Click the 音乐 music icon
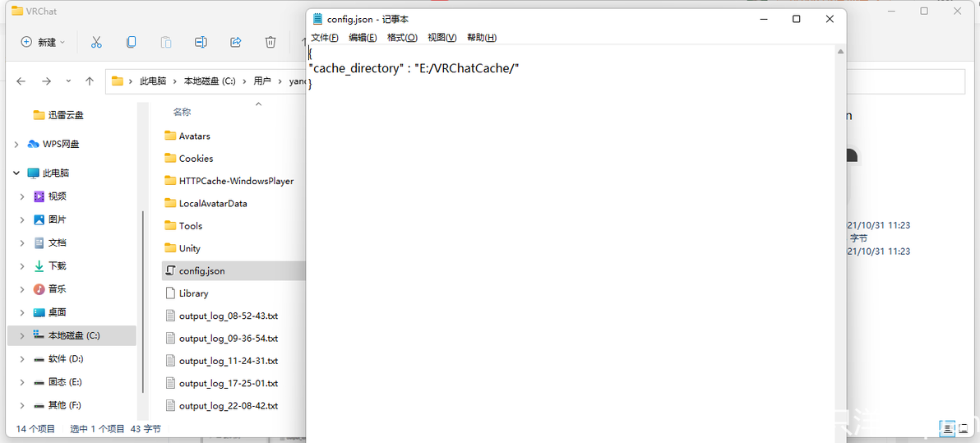980x443 pixels. 39,288
